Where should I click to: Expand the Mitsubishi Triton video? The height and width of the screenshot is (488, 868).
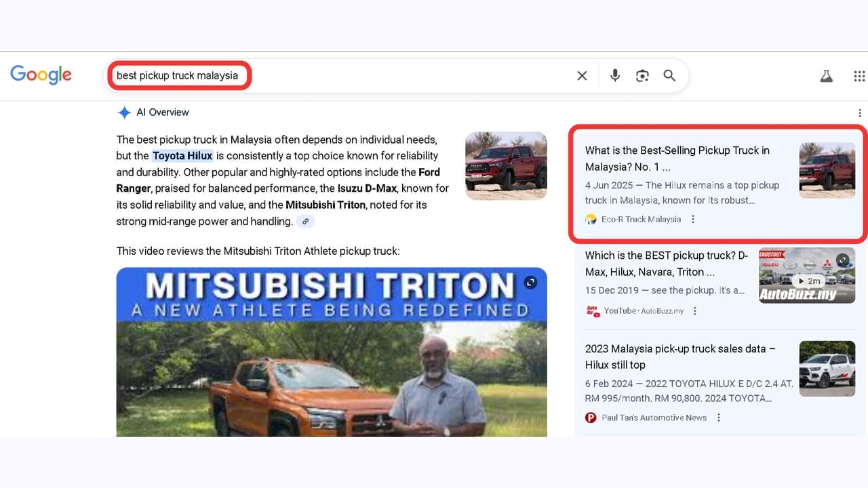click(530, 282)
